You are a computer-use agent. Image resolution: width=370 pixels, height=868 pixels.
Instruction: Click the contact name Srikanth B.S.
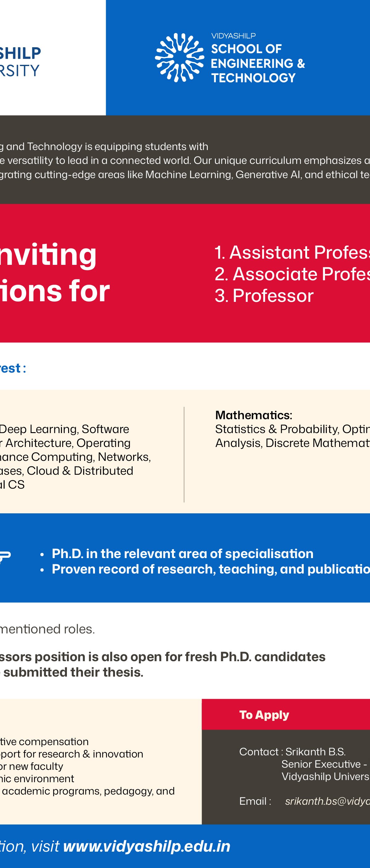tap(315, 752)
